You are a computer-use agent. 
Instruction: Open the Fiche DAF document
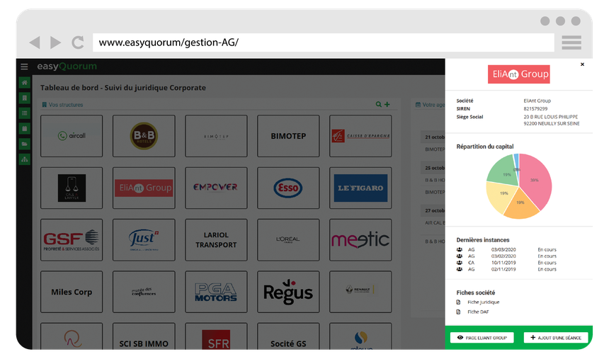pos(473,312)
